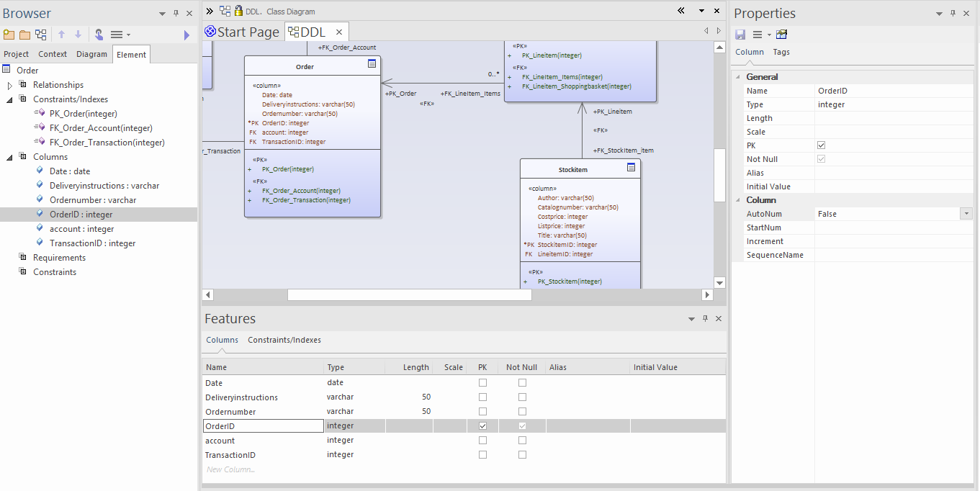Select FK_Order_Account(integer) in the Browser tree
Image resolution: width=980 pixels, height=491 pixels.
coord(101,128)
